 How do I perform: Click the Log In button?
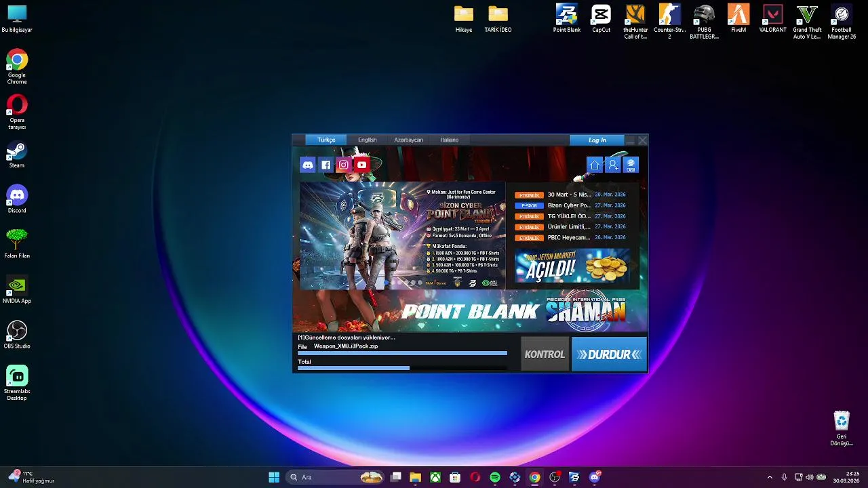click(597, 140)
